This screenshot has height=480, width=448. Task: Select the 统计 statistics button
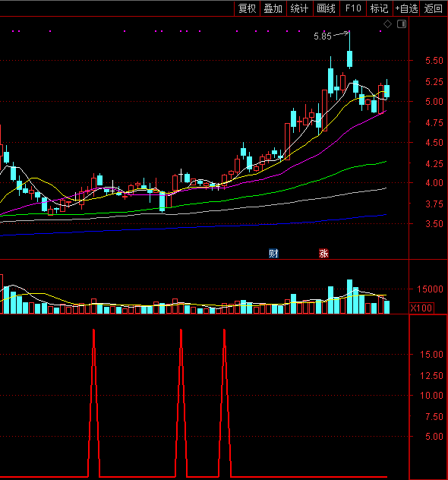pos(299,8)
